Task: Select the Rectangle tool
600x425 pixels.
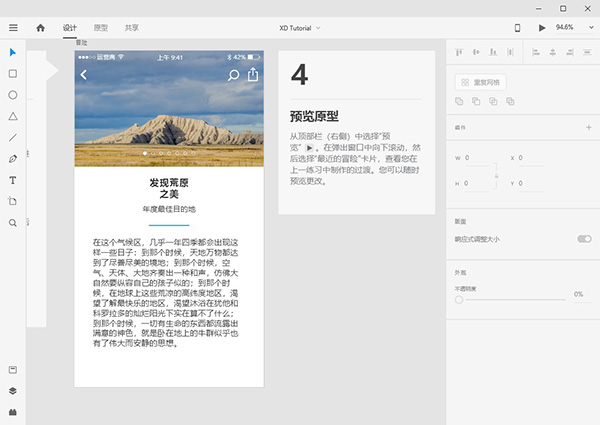Action: pyautogui.click(x=13, y=73)
